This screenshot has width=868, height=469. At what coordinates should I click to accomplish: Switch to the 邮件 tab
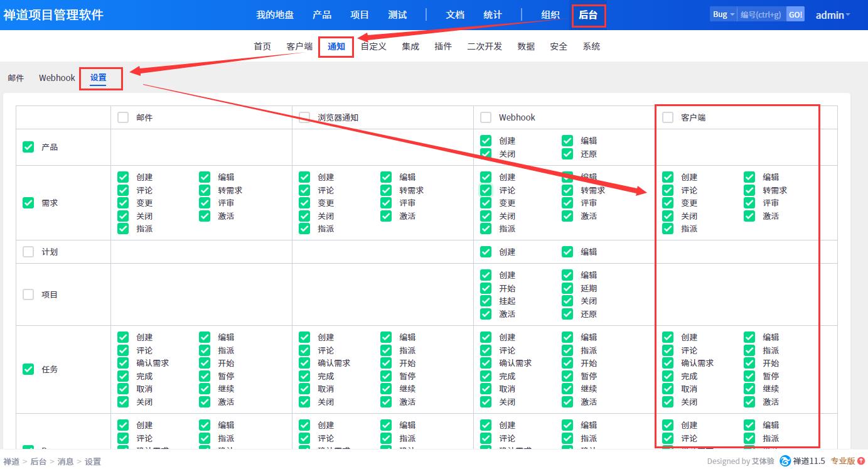click(x=16, y=78)
